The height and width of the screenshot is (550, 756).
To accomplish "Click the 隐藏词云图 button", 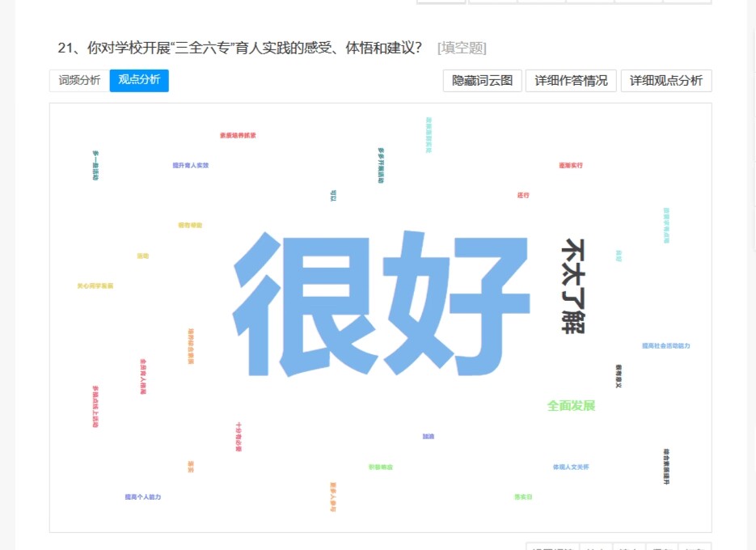I will click(x=482, y=81).
